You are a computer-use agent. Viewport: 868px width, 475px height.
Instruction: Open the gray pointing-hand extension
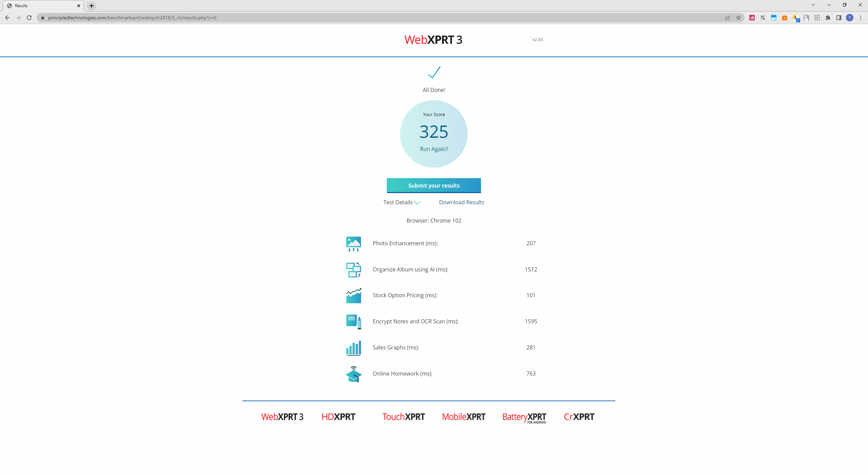pyautogui.click(x=806, y=18)
